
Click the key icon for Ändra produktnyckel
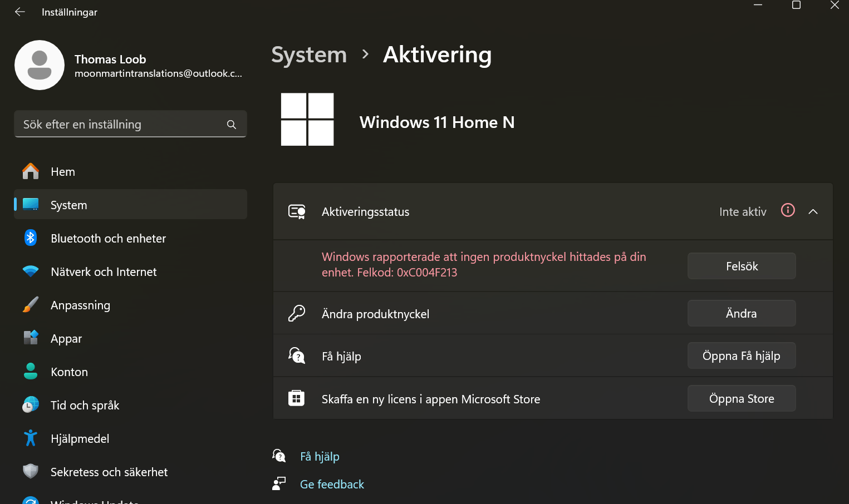point(297,313)
